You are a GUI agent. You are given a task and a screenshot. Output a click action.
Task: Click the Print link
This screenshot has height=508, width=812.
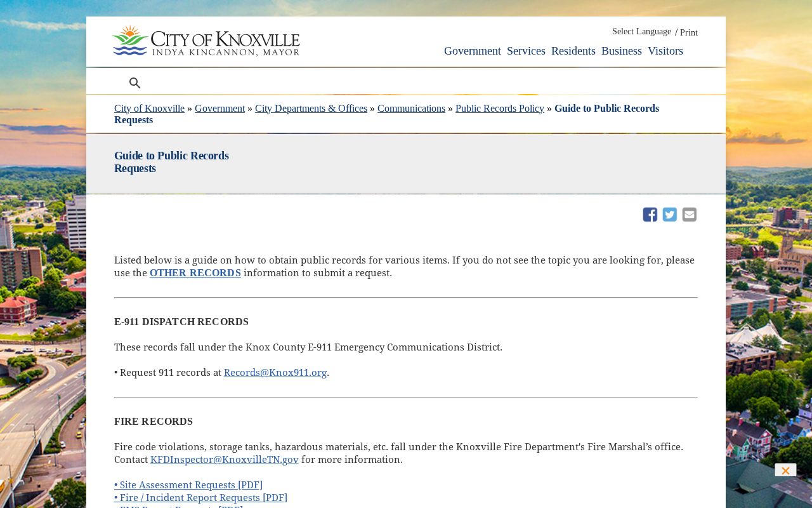coord(689,32)
